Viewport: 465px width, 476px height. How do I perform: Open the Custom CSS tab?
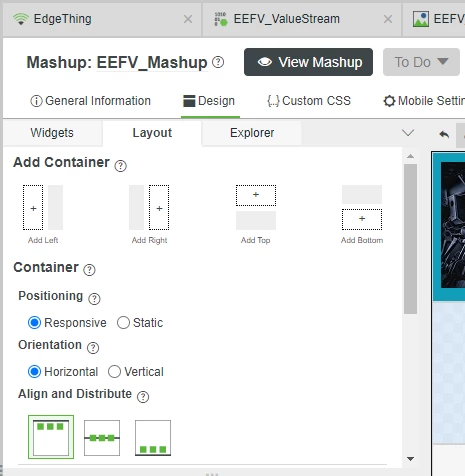pyautogui.click(x=309, y=101)
